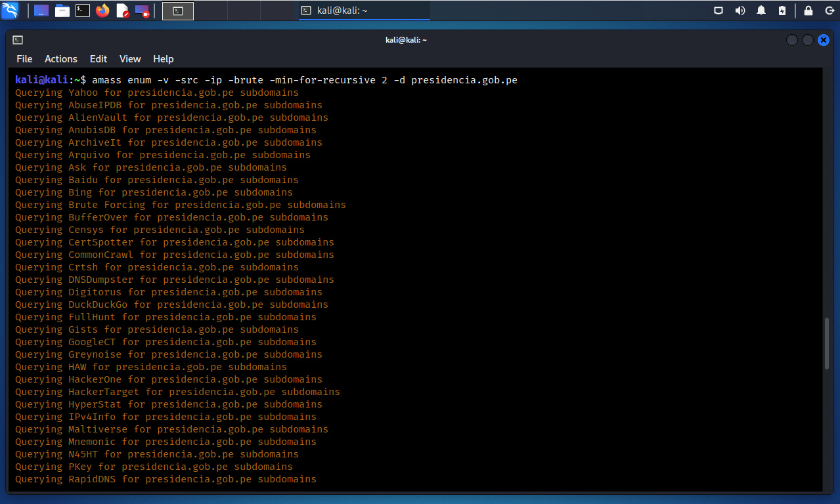Click the volume speaker icon
The image size is (840, 504).
point(740,10)
